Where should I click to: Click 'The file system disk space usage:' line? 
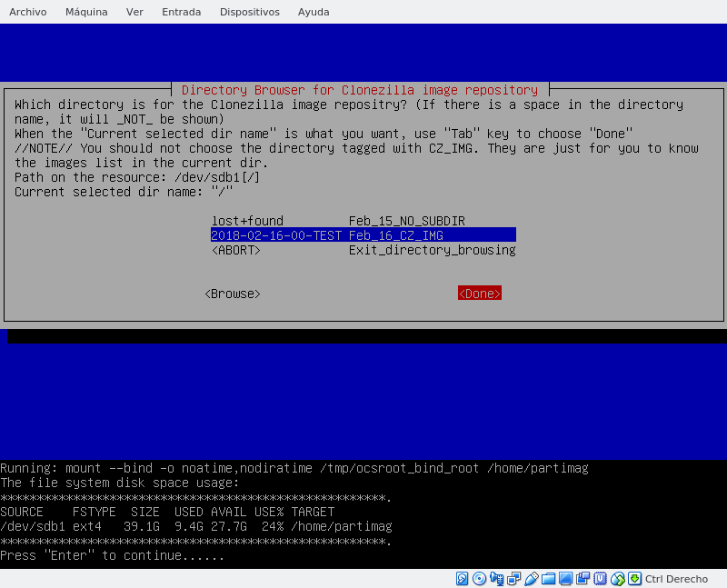tap(120, 483)
